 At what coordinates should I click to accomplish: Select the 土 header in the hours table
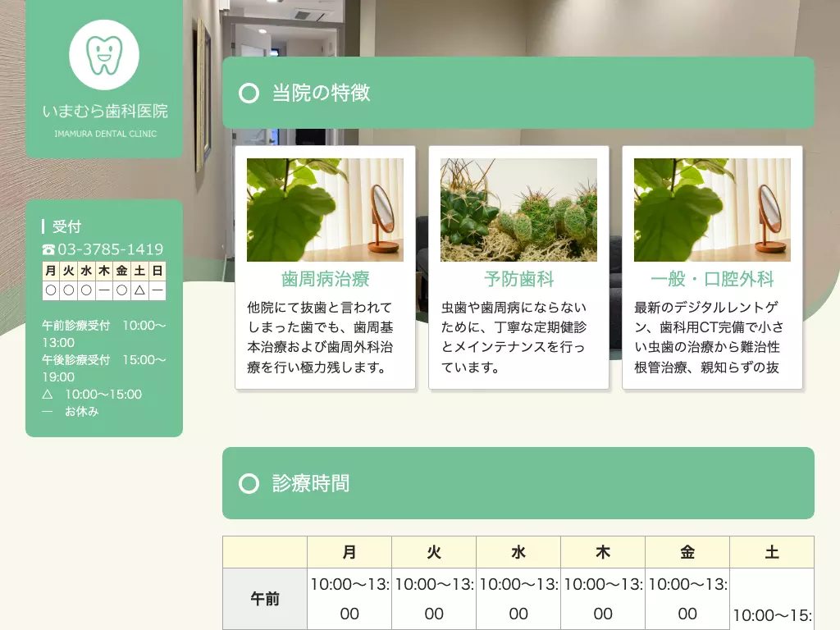pos(772,552)
